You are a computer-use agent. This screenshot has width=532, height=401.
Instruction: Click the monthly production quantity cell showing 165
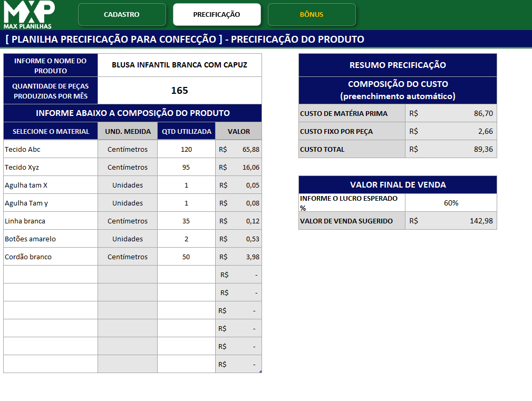[179, 90]
